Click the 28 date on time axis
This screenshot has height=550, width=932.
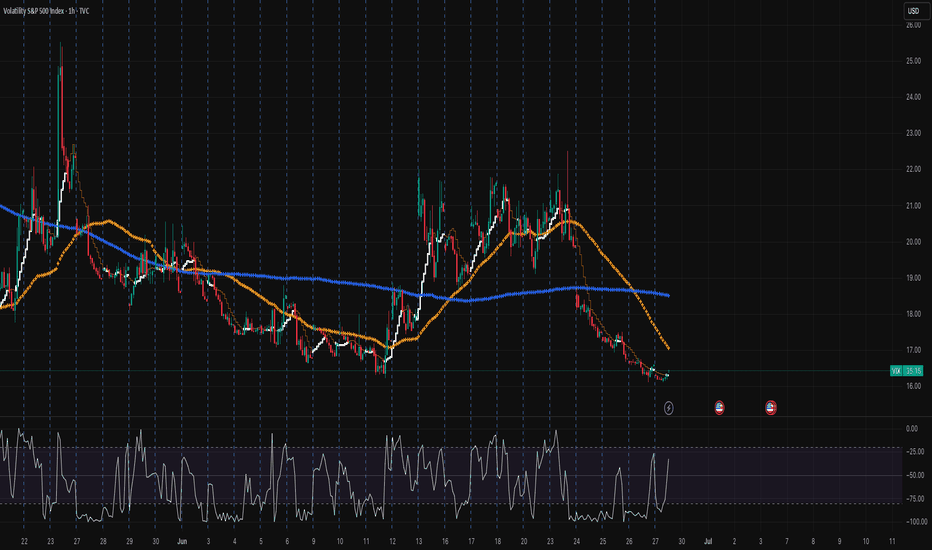(x=103, y=541)
